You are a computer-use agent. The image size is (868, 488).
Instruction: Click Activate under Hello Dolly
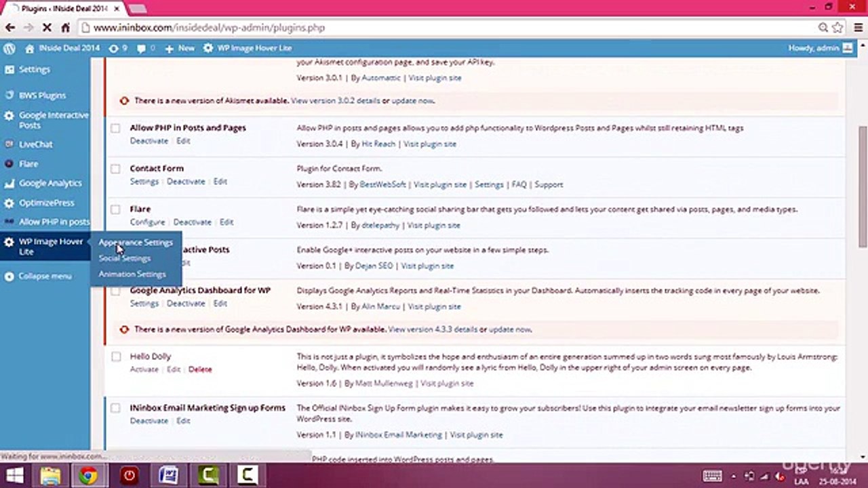point(144,369)
